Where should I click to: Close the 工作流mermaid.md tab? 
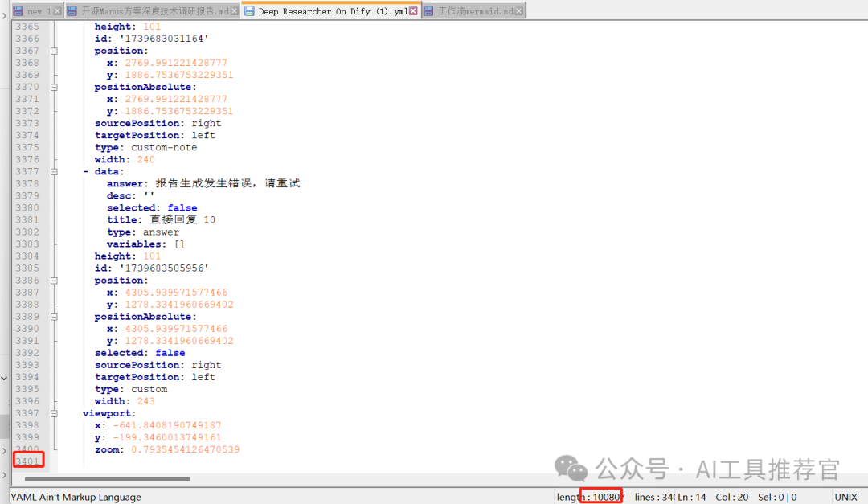tap(518, 11)
